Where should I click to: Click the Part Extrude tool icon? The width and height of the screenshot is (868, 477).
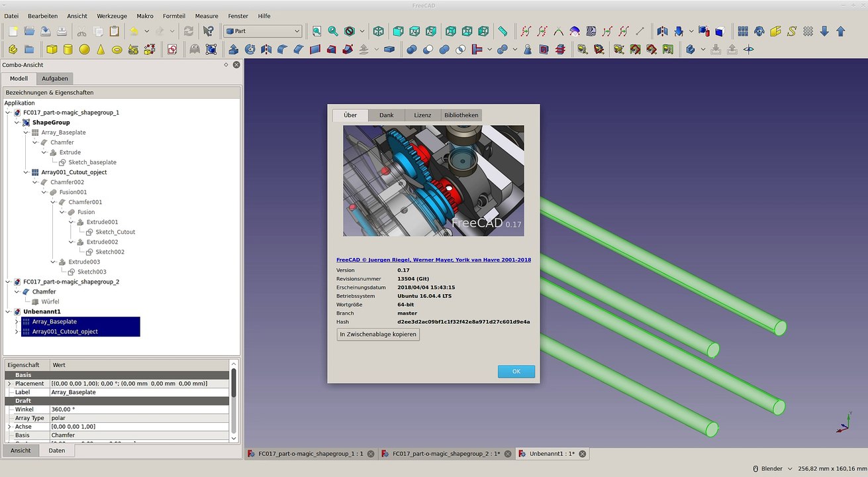coord(234,49)
